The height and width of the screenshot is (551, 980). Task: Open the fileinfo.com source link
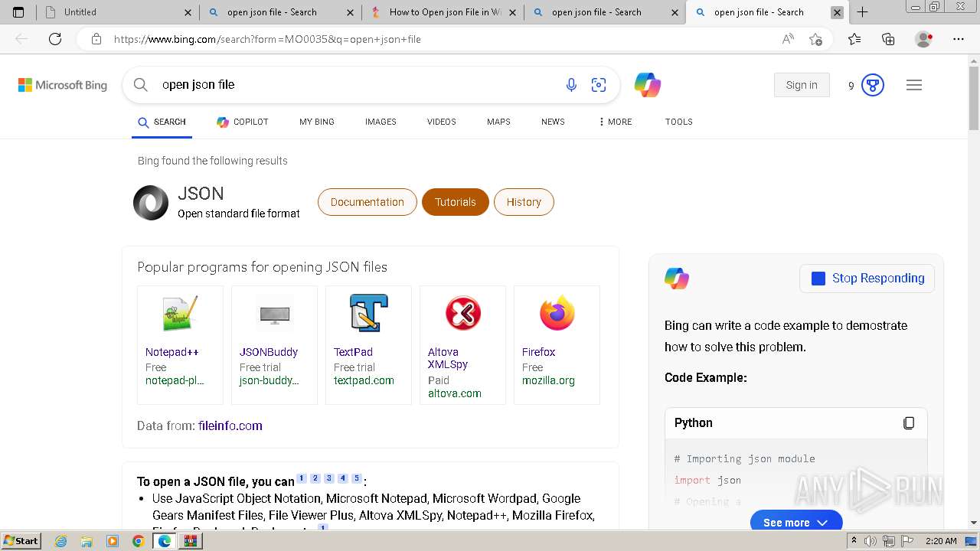pos(230,425)
